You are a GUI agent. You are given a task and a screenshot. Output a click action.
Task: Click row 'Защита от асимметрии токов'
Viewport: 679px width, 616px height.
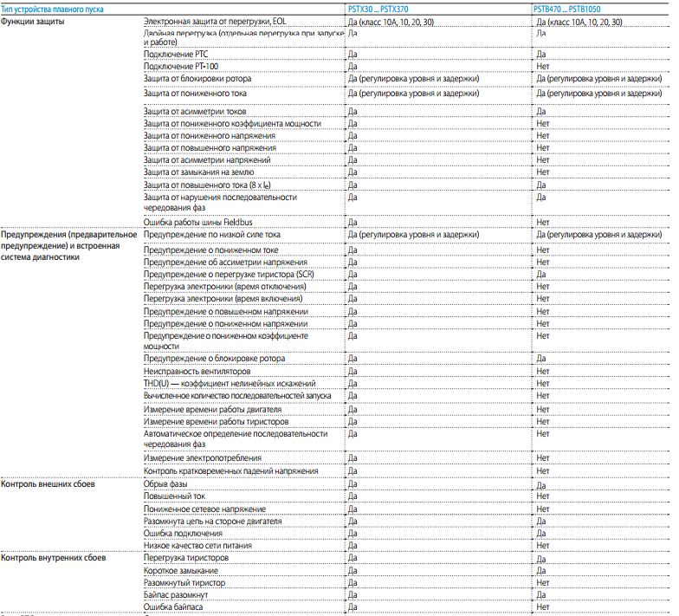coord(195,111)
